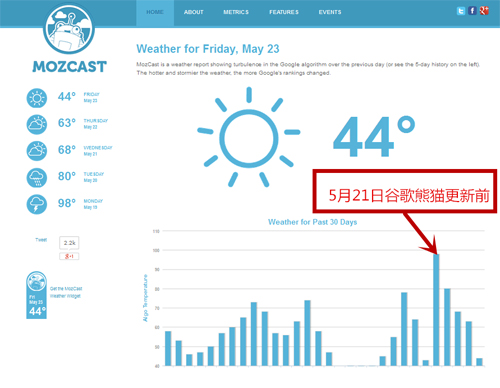Screen dimensions: 500x388
Task: Select the 80° Tuesday entry
Action: point(67,176)
